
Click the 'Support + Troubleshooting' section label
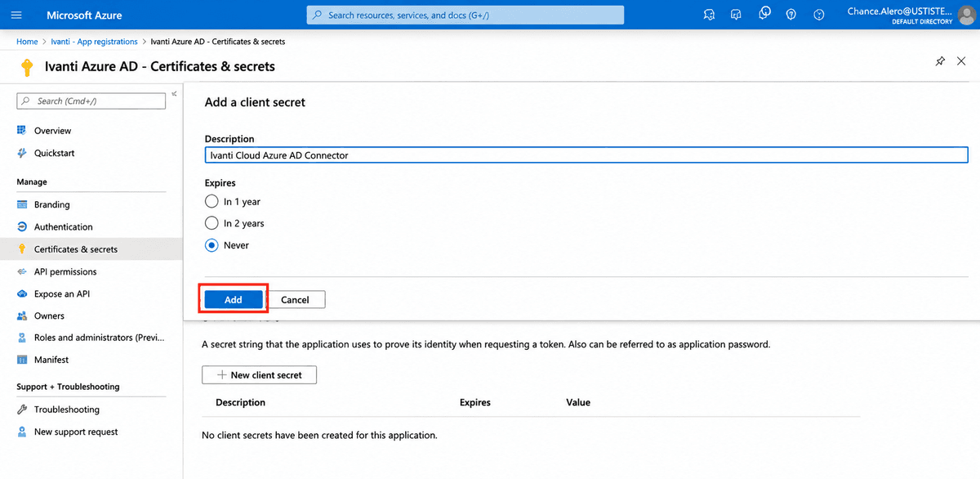tap(68, 387)
